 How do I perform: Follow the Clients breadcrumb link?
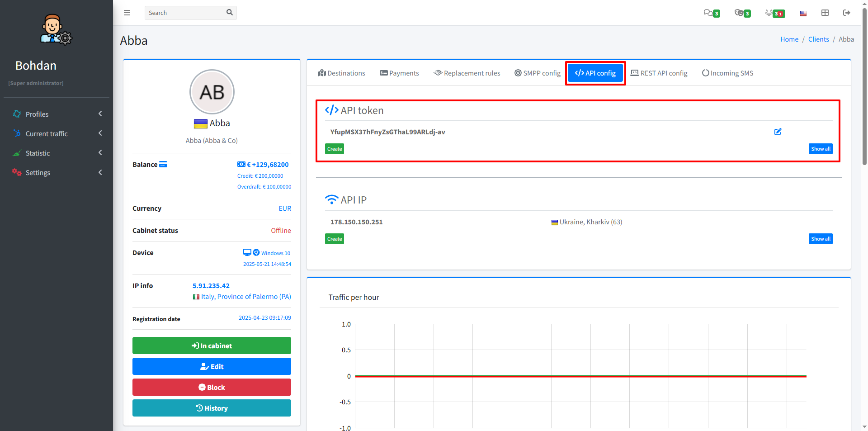tap(818, 39)
